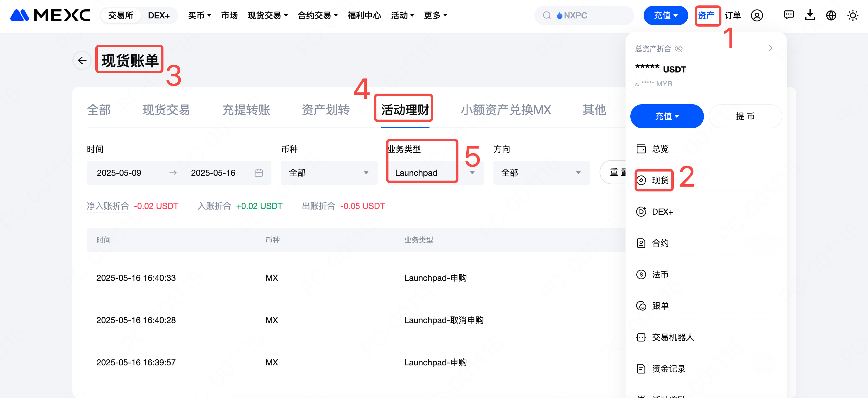Click the search magnifier icon
This screenshot has height=398, width=868.
546,15
